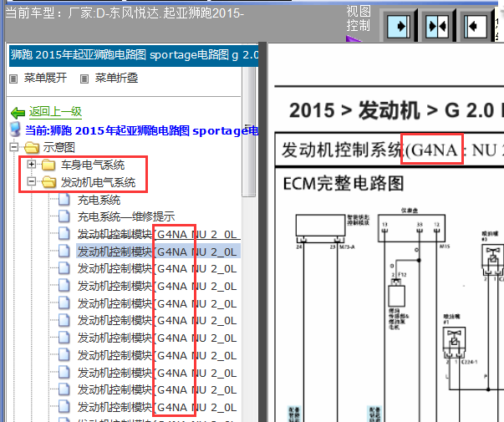The width and height of the screenshot is (504, 422).
Task: Collapse all menus with 菜单折叠
Action: (116, 78)
